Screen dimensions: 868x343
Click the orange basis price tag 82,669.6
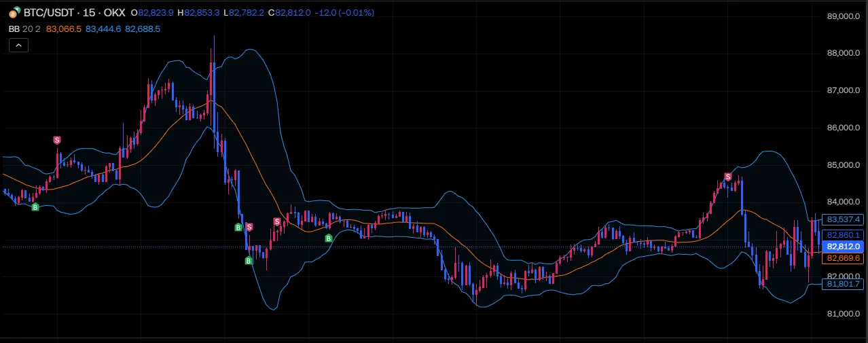pyautogui.click(x=843, y=258)
